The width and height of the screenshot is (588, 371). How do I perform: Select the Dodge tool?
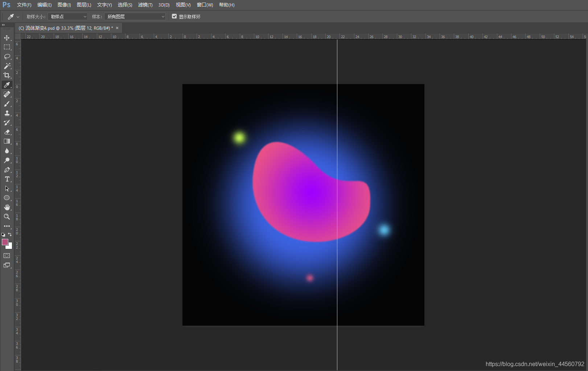coord(7,160)
